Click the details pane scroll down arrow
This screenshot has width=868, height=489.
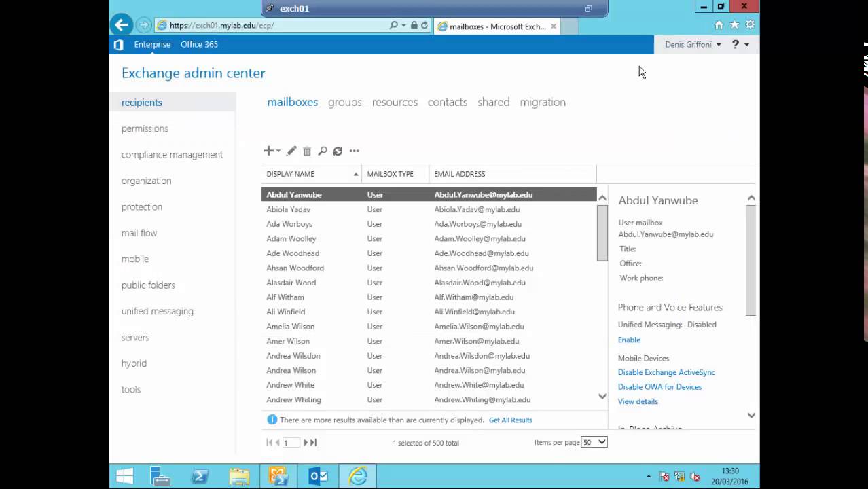point(751,415)
